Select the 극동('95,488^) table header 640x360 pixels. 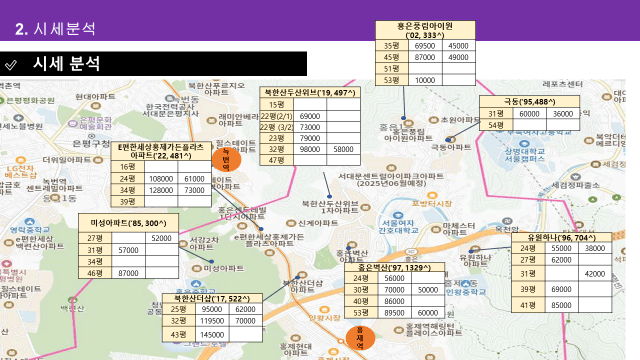tap(529, 102)
